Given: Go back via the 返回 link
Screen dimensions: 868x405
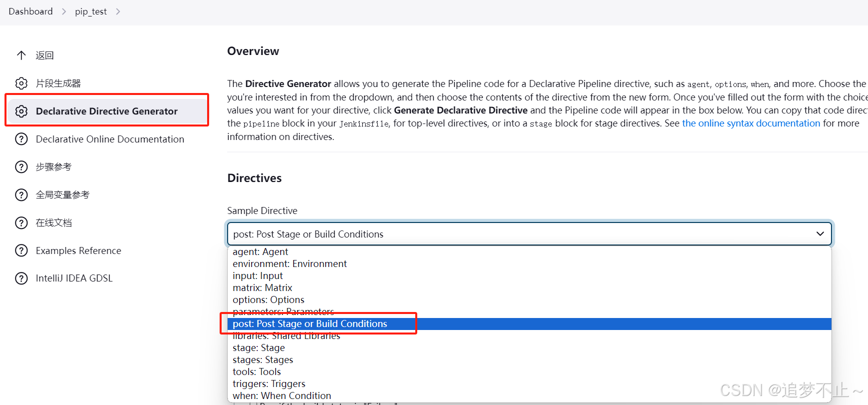Looking at the screenshot, I should (45, 55).
